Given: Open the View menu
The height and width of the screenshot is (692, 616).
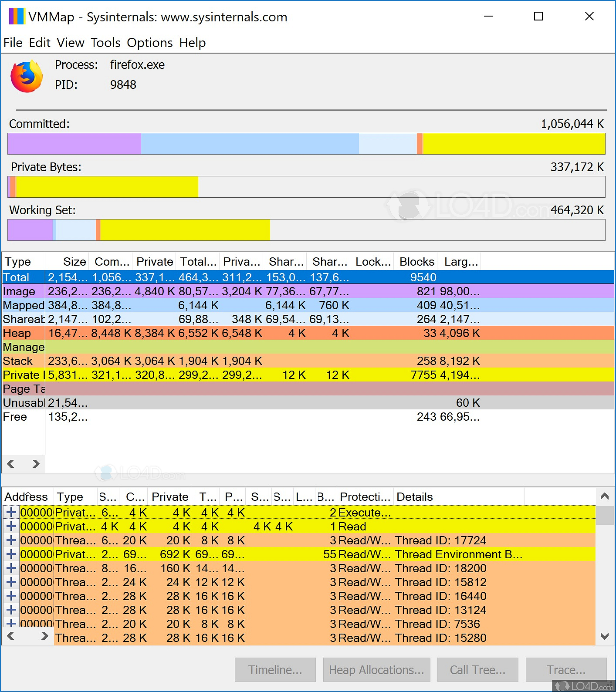Looking at the screenshot, I should (71, 43).
